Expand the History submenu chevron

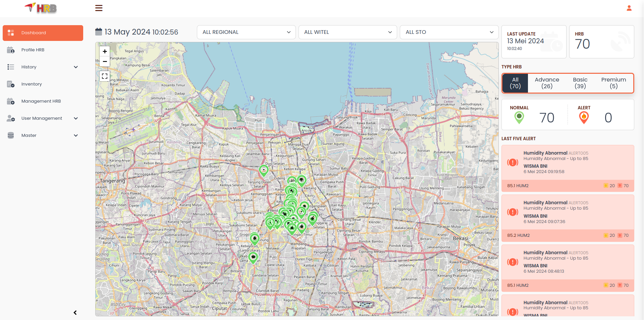pos(76,67)
